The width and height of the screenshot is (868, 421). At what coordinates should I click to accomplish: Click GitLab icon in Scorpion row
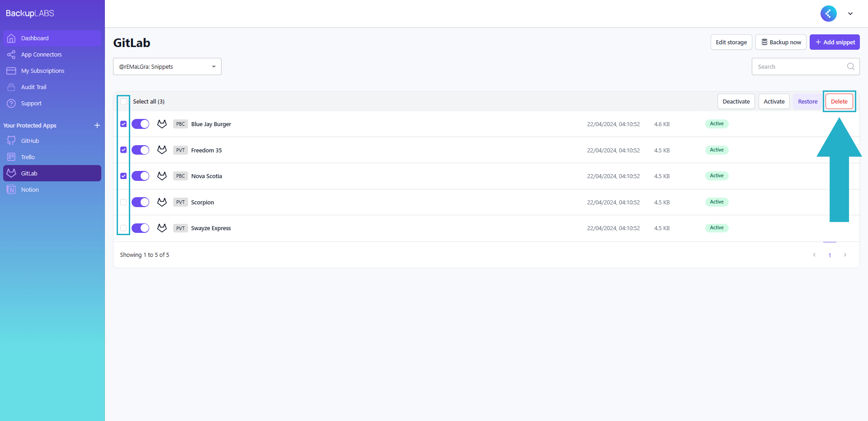coord(162,202)
